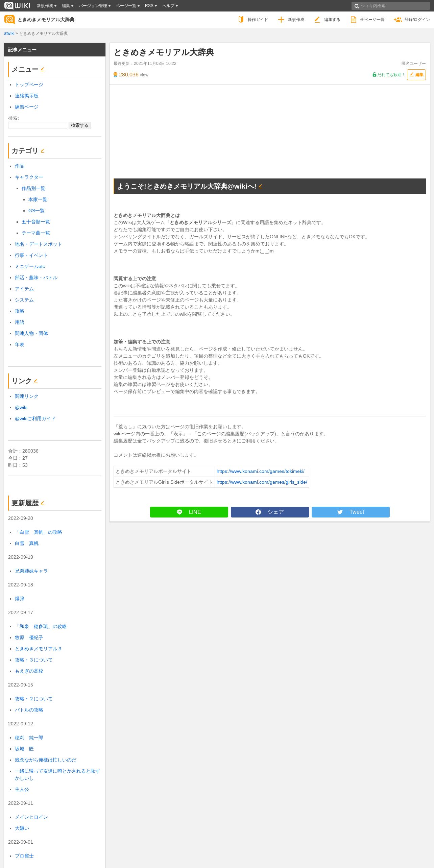Open ときめきメモリアル3 history entry
This screenshot has height=868, width=434.
(x=38, y=649)
